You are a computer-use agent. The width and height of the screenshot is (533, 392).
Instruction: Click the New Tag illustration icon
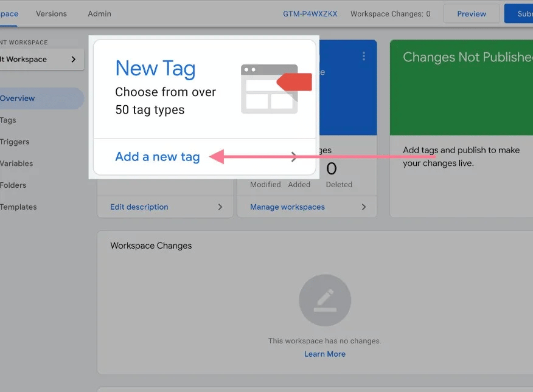pos(276,89)
